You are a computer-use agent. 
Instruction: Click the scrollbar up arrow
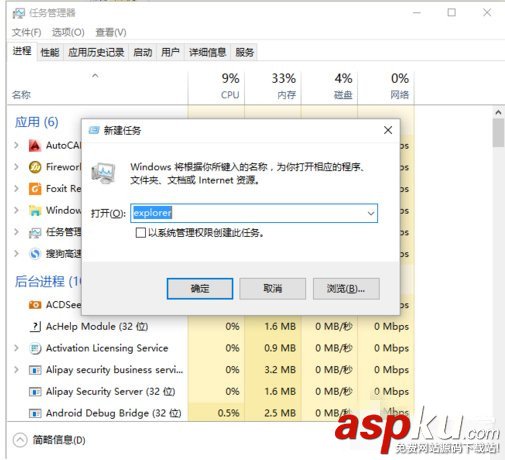point(499,113)
